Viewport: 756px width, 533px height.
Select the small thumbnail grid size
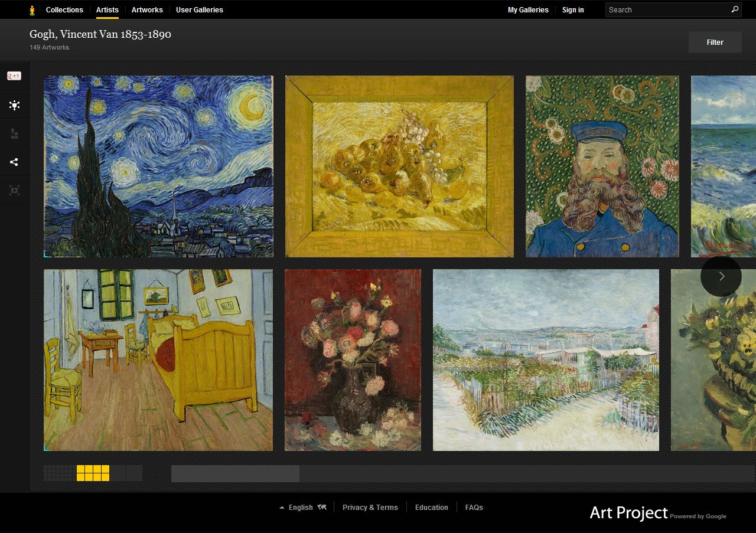(60, 473)
